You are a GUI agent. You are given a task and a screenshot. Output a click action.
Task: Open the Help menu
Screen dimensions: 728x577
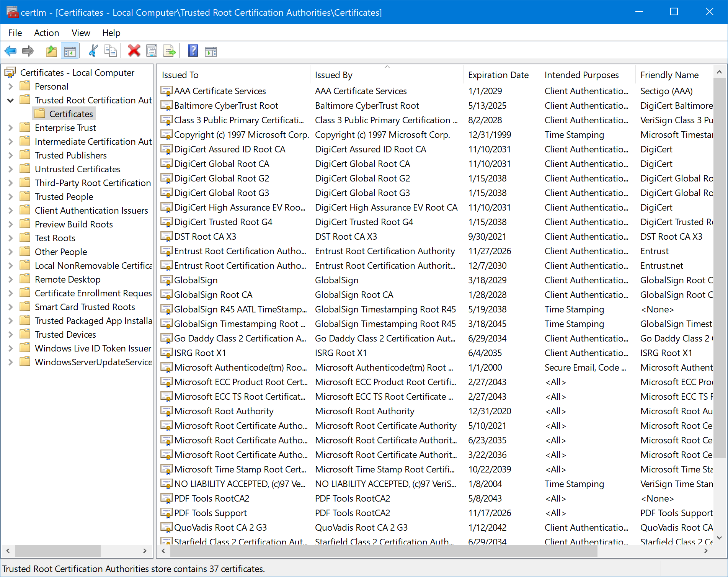(111, 33)
